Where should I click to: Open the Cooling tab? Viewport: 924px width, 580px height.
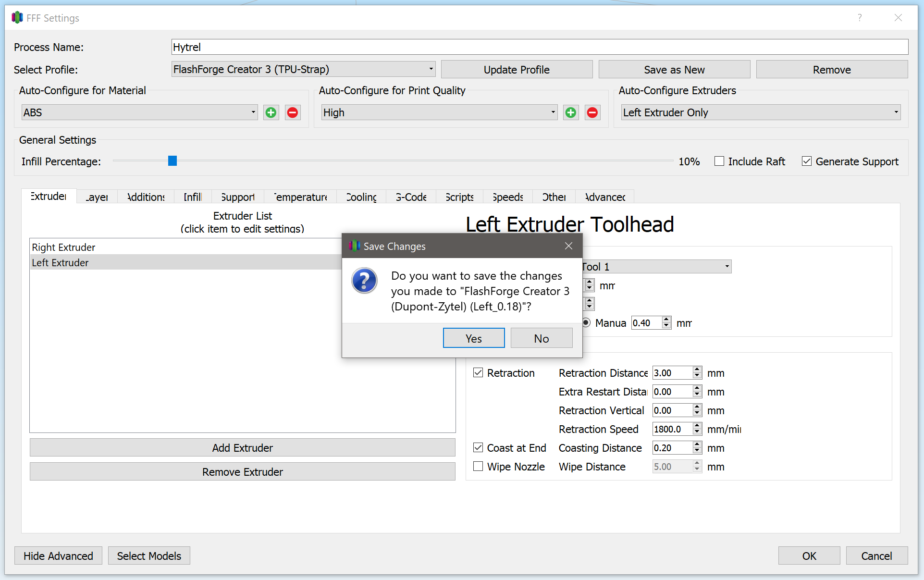[x=362, y=197]
